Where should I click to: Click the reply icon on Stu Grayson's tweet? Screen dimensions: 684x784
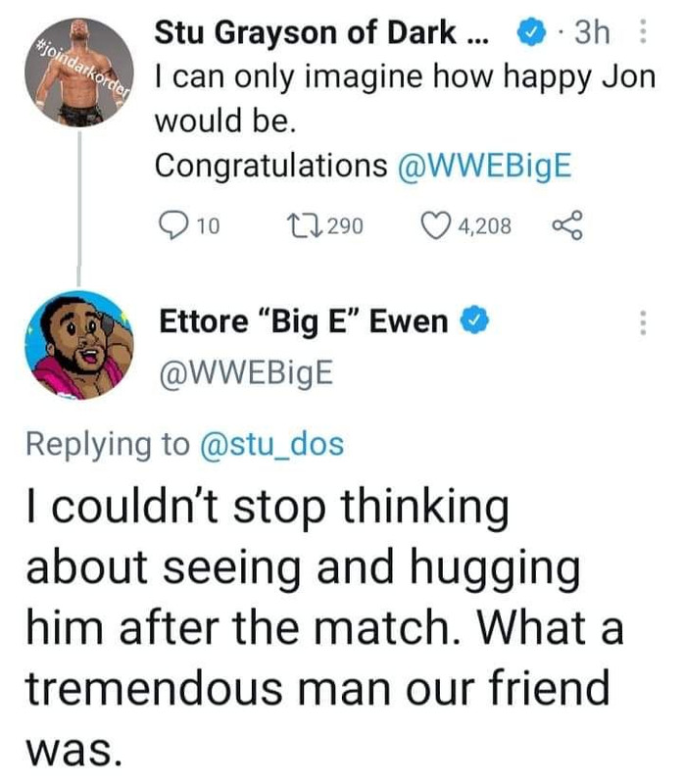point(173,226)
